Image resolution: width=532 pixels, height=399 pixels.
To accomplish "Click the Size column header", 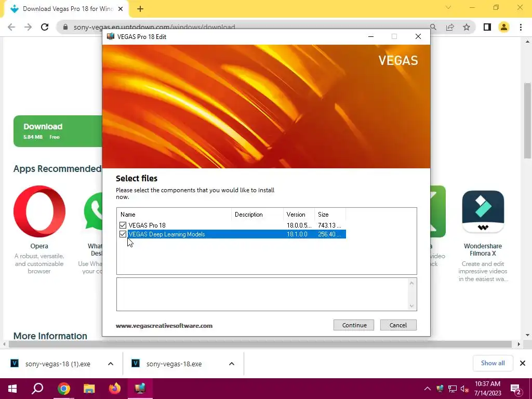I will pyautogui.click(x=330, y=215).
